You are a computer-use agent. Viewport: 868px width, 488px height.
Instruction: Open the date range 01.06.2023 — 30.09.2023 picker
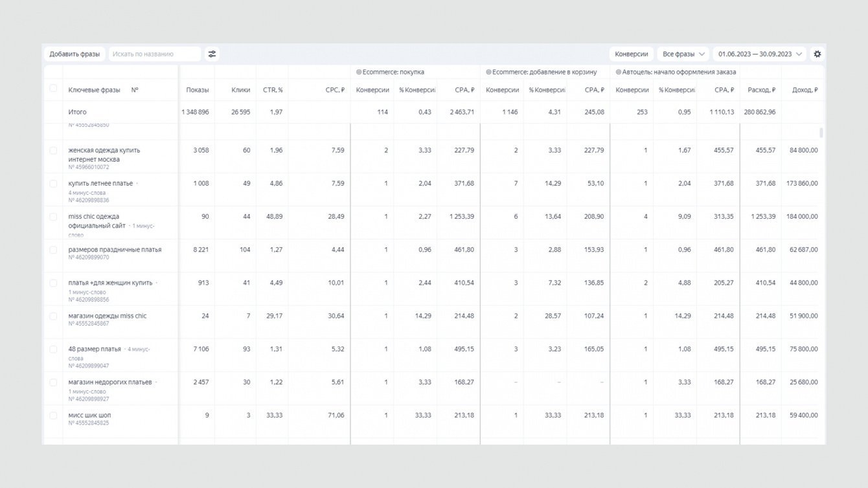[x=760, y=54]
